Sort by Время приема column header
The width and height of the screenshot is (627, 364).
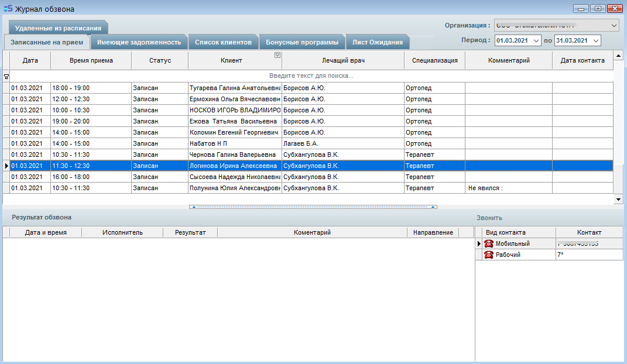(91, 60)
